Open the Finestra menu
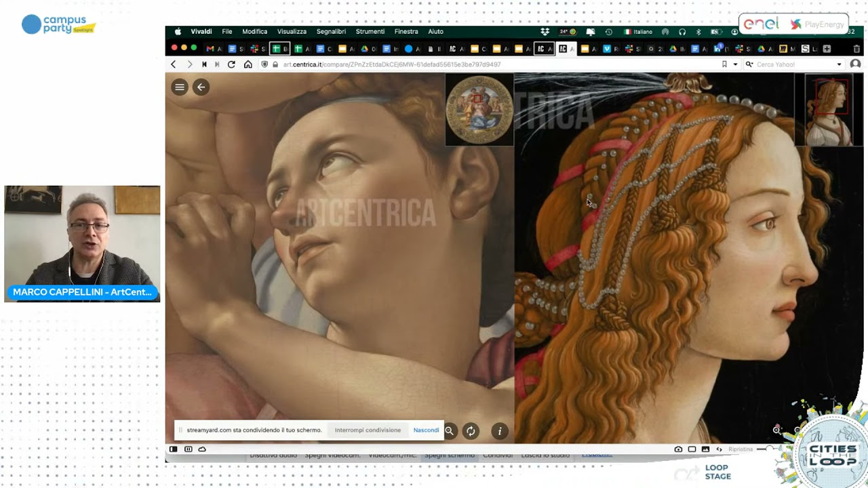This screenshot has width=868, height=488. (x=406, y=32)
